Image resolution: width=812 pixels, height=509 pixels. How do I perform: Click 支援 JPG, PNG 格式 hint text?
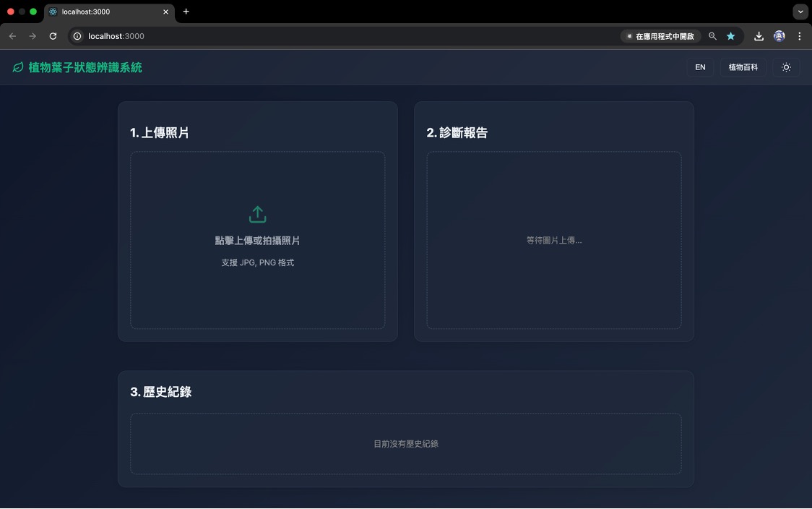[x=257, y=262]
